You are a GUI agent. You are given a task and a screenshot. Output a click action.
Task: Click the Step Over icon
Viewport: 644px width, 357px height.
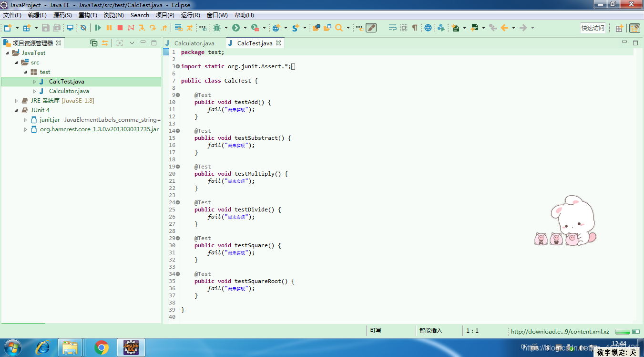coord(153,28)
